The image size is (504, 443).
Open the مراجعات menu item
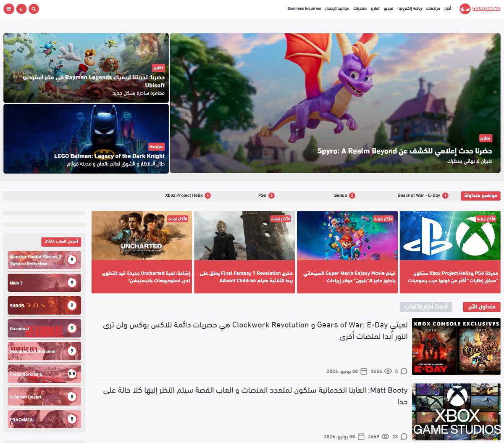(x=433, y=8)
